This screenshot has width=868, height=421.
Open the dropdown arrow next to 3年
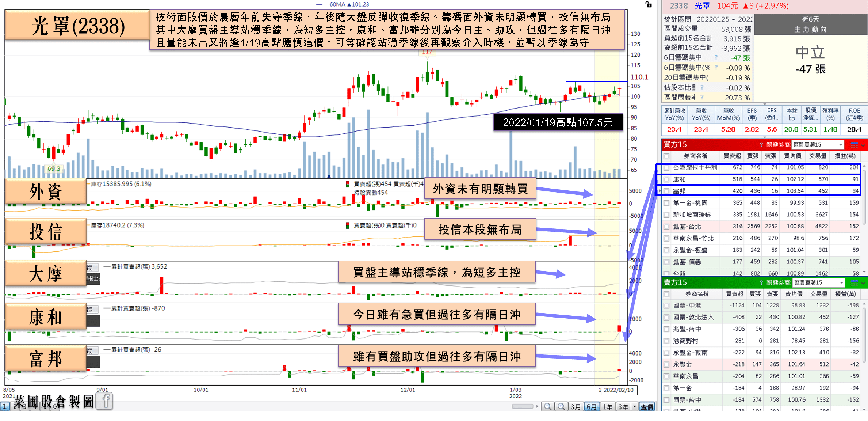pos(634,406)
